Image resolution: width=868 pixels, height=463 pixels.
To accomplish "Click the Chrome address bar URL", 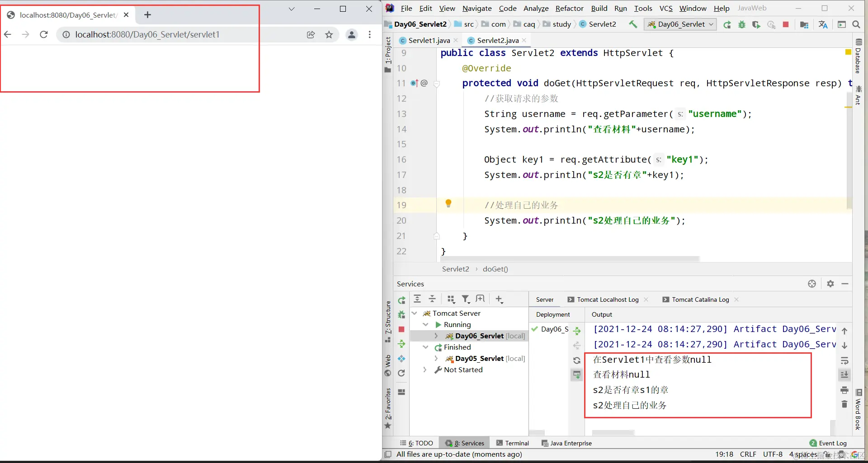I will click(147, 35).
